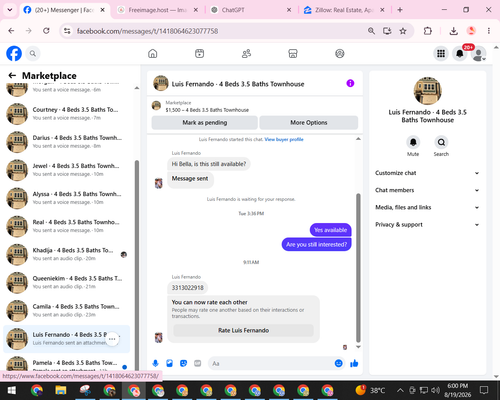Open the Facebook menu grid icon

click(441, 53)
